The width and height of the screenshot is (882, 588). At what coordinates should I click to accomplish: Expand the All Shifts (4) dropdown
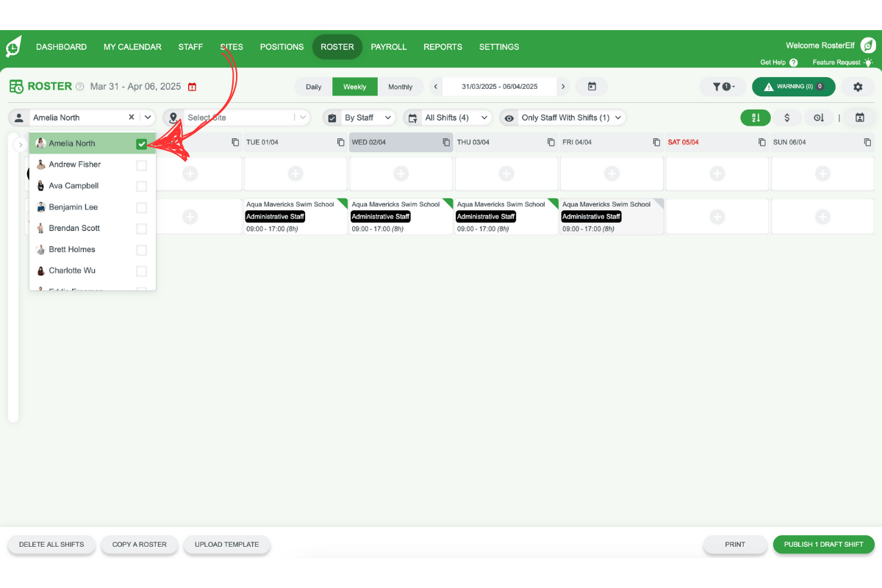pos(447,118)
